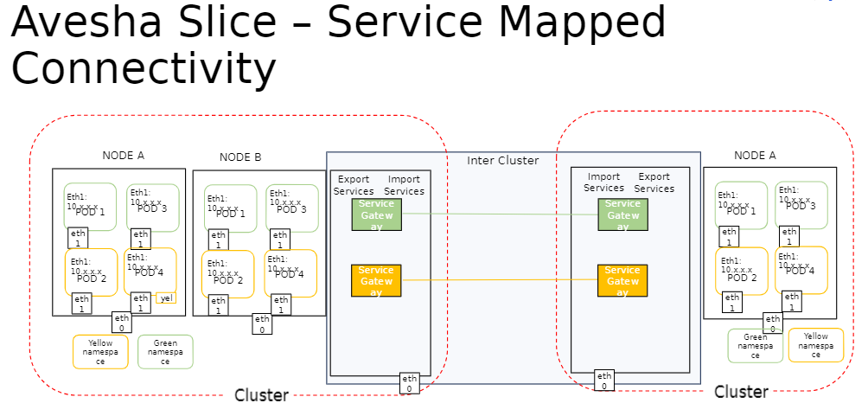This screenshot has height=416, width=868.
Task: Click eth 0 box on right gateway container
Action: point(604,381)
